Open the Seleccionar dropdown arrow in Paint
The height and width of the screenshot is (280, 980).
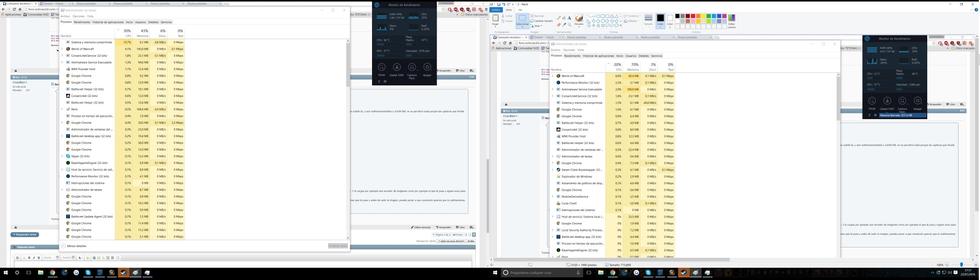[x=522, y=26]
